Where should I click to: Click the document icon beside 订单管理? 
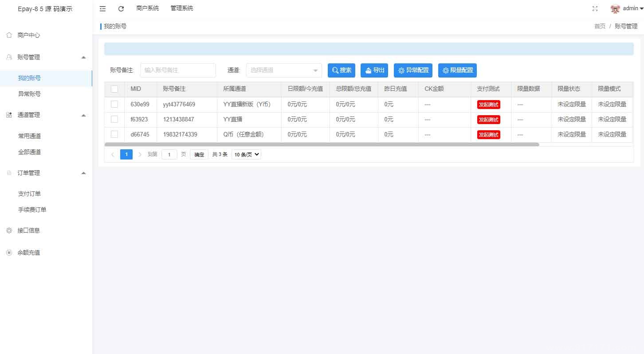point(9,173)
